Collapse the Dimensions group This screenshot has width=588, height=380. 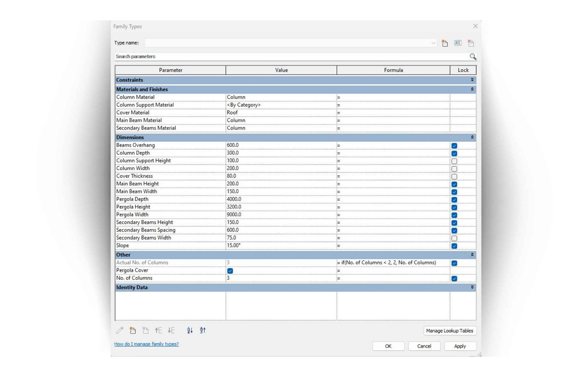point(472,138)
